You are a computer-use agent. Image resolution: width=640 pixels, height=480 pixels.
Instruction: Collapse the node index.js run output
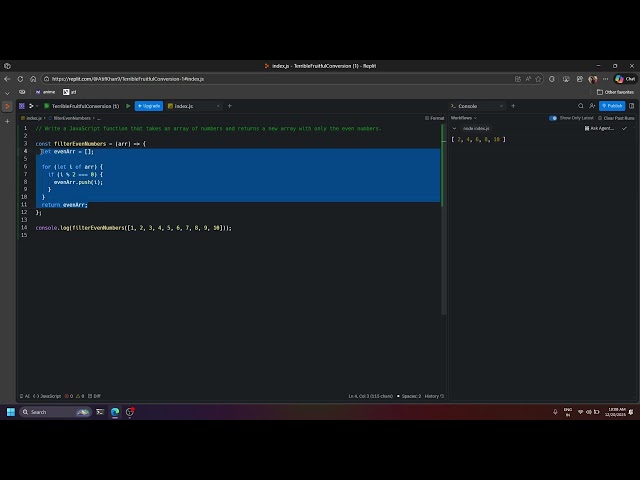point(454,128)
